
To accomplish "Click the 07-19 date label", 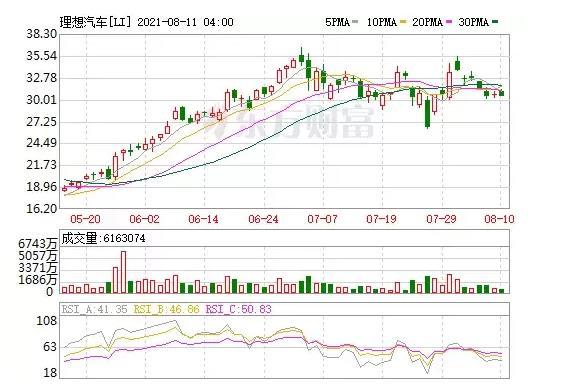I will pos(381,219).
